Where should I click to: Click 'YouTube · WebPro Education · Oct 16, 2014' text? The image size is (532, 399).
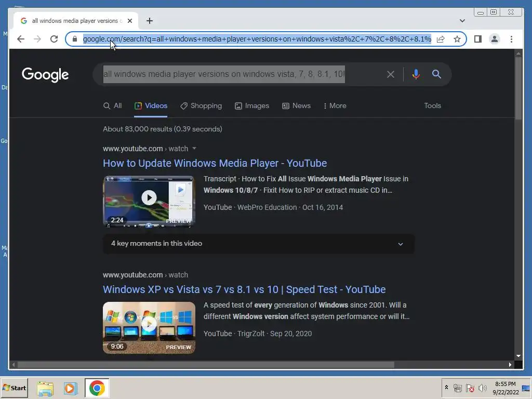pyautogui.click(x=273, y=207)
